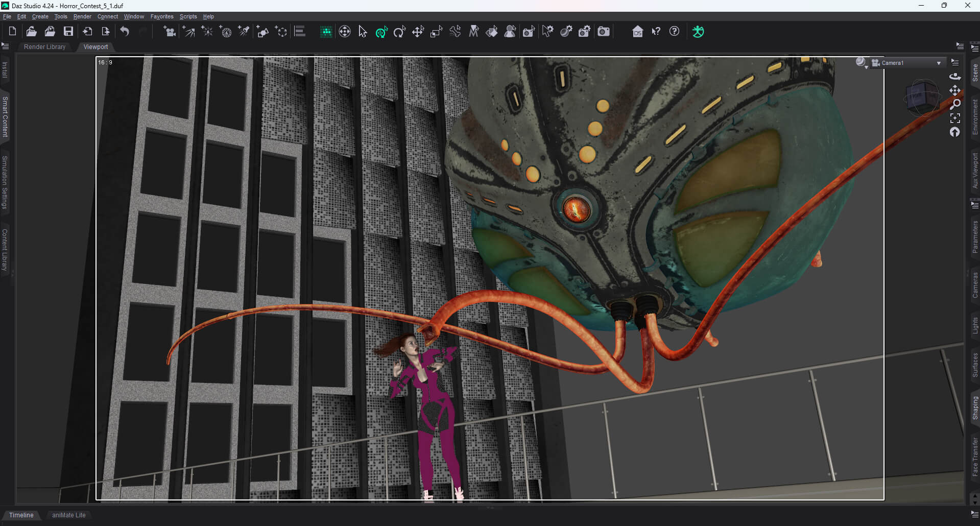Select the Translate move tool
Viewport: 980px width, 526px height.
pyautogui.click(x=418, y=32)
